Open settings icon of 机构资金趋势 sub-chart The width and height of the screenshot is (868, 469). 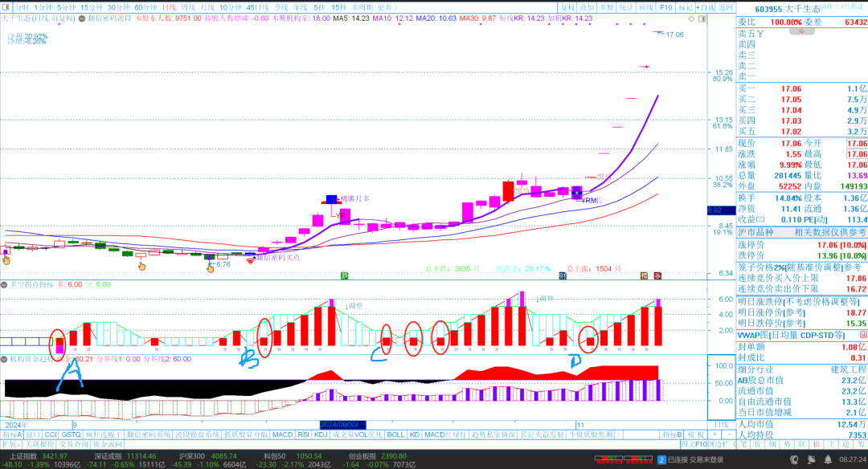(x=4, y=359)
